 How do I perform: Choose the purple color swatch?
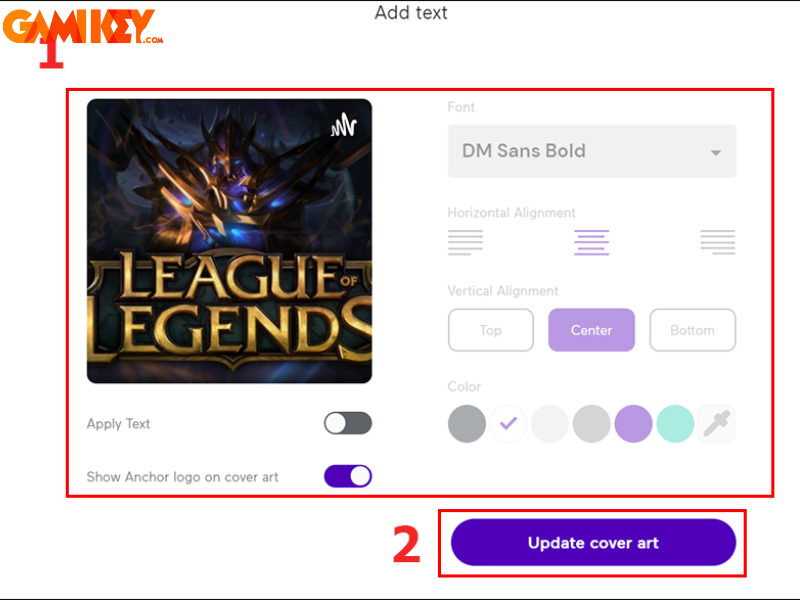coord(633,423)
